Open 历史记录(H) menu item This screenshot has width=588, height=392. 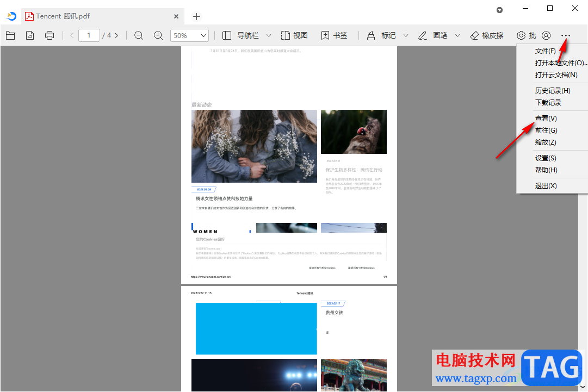coord(553,91)
